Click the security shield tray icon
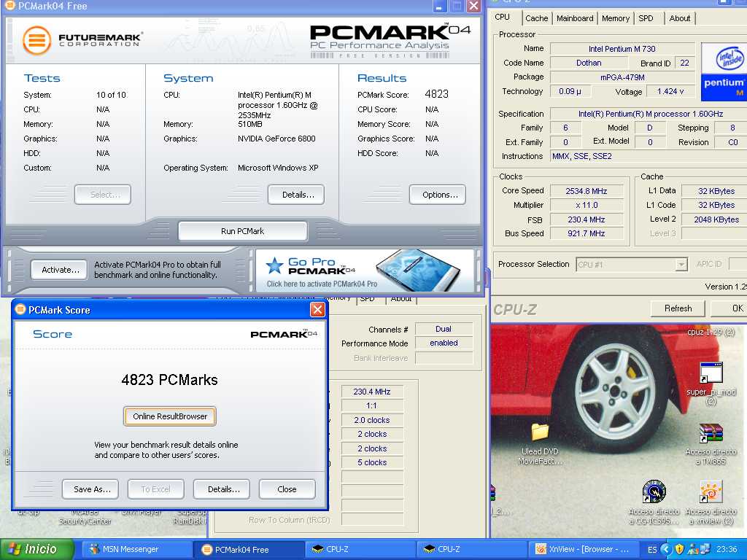The image size is (747, 560). [680, 549]
